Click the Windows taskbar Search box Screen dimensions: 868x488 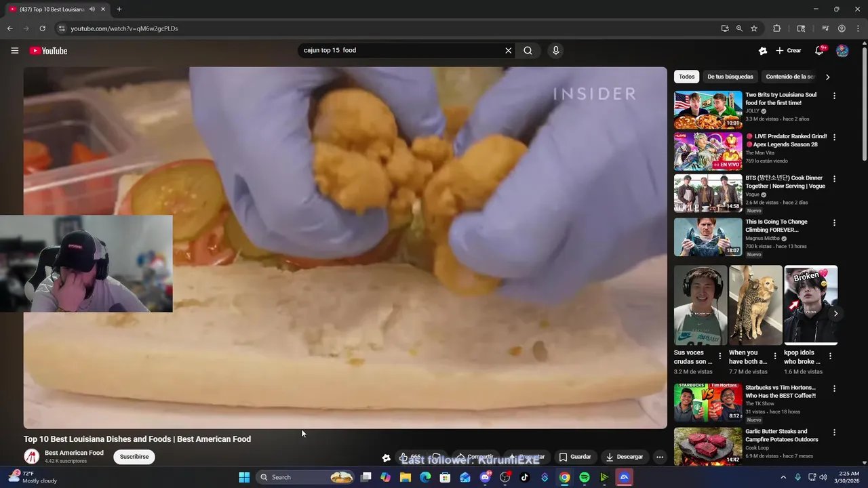click(306, 477)
